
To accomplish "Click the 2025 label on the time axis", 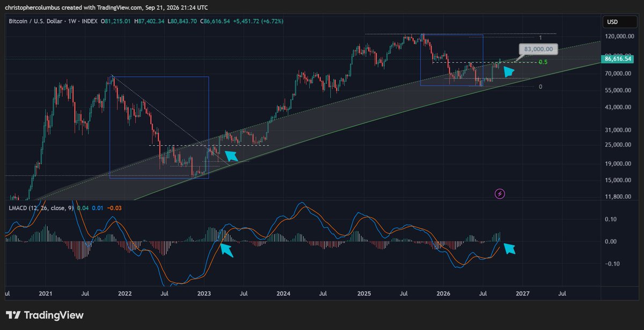I will click(364, 294).
